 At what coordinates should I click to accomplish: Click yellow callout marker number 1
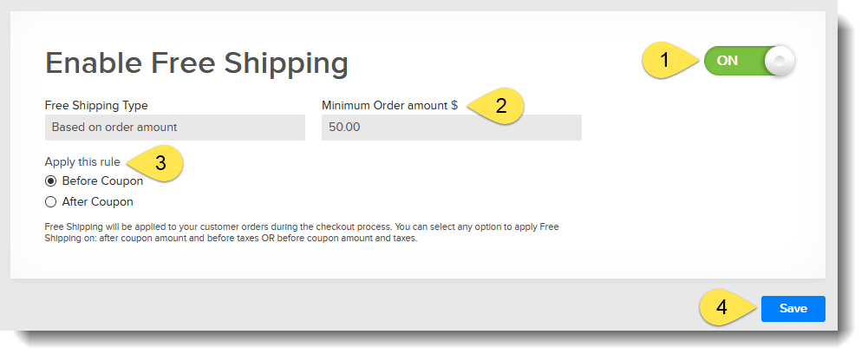pos(666,61)
